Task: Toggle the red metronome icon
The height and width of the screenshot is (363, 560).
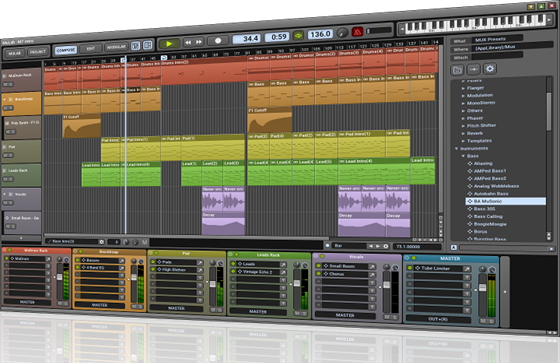Action: (x=357, y=32)
